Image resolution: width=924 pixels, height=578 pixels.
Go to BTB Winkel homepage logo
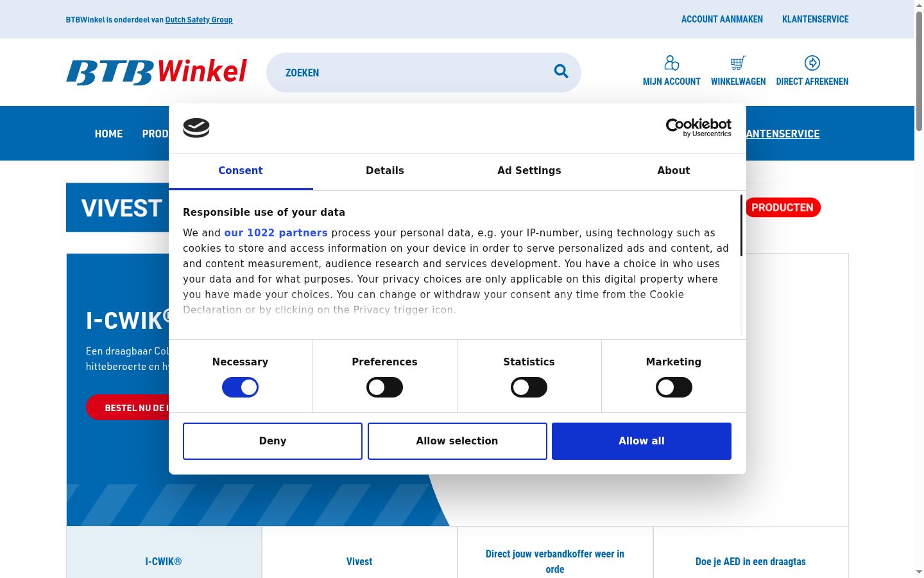[x=157, y=72]
